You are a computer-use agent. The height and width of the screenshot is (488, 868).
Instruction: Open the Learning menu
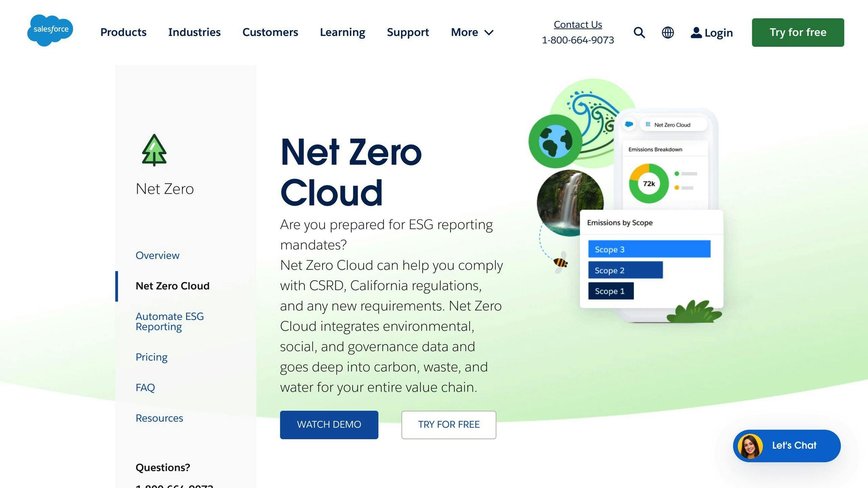342,32
